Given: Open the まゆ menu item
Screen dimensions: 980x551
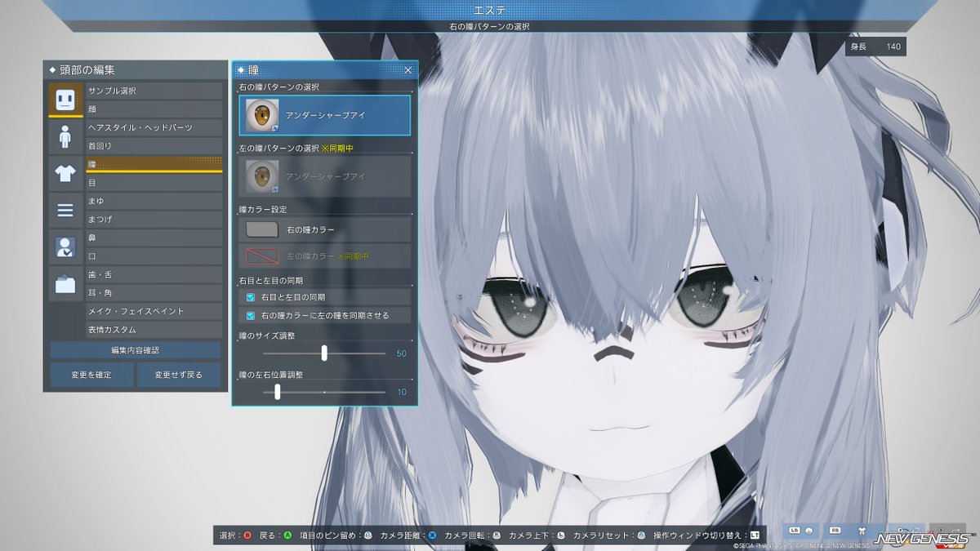Looking at the screenshot, I should (154, 201).
